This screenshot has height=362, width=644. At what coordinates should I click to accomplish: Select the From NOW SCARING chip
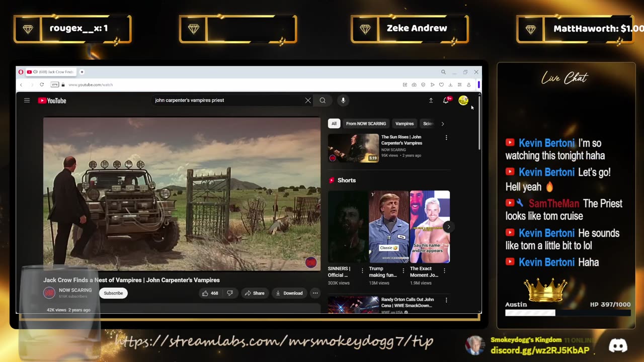[366, 124]
